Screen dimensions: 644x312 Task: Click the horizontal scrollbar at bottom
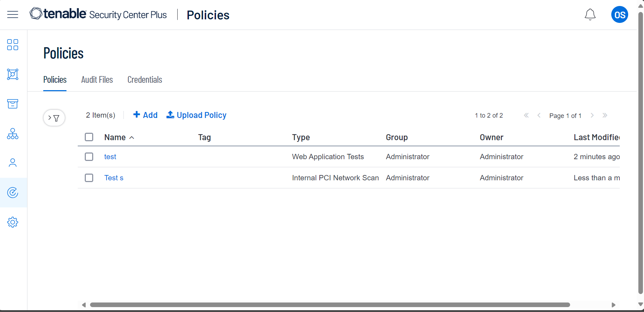coord(330,305)
